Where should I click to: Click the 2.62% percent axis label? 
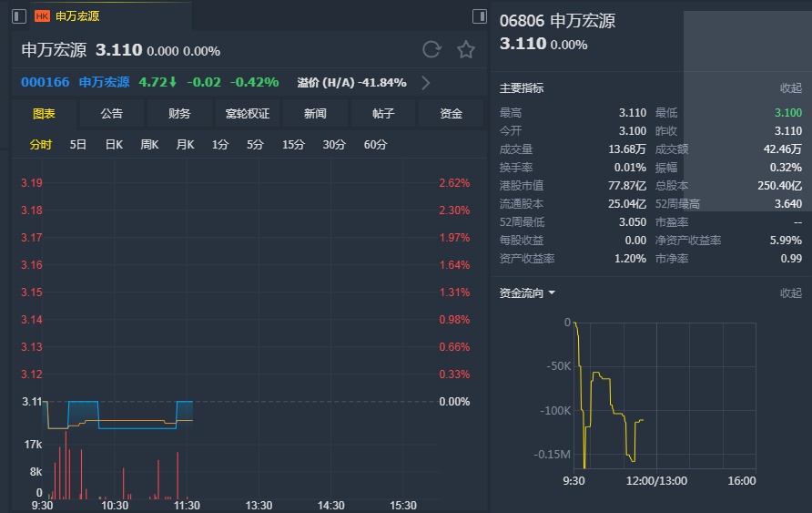454,183
